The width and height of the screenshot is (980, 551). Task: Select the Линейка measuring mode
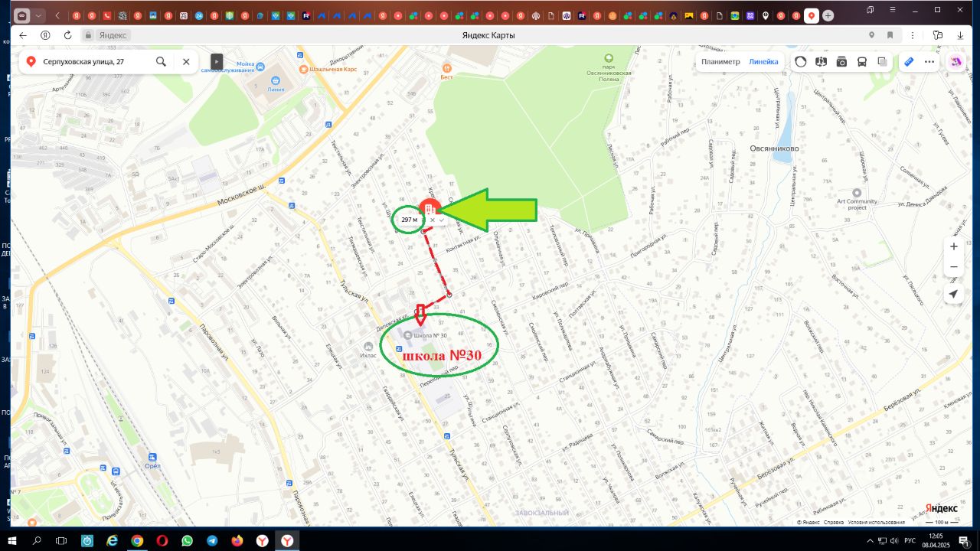[x=763, y=62]
